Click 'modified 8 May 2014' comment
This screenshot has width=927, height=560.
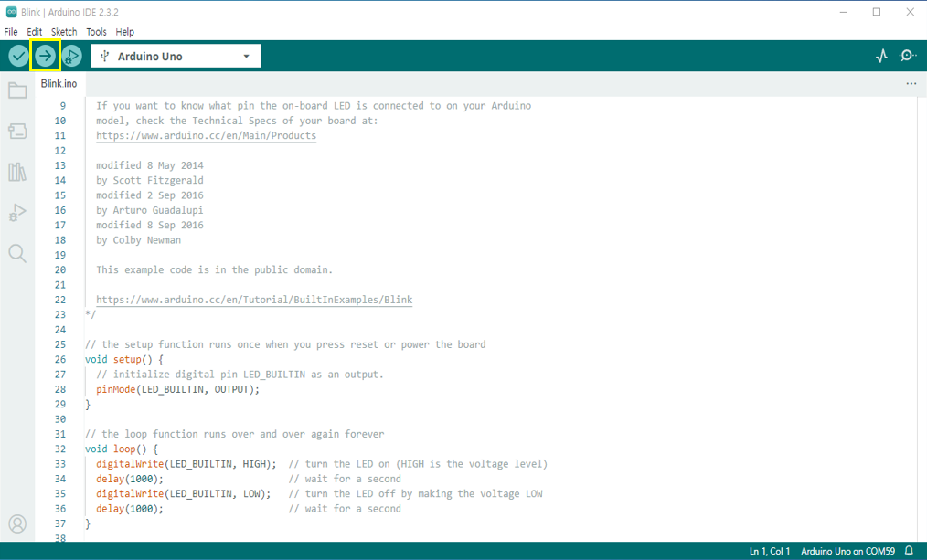[150, 165]
